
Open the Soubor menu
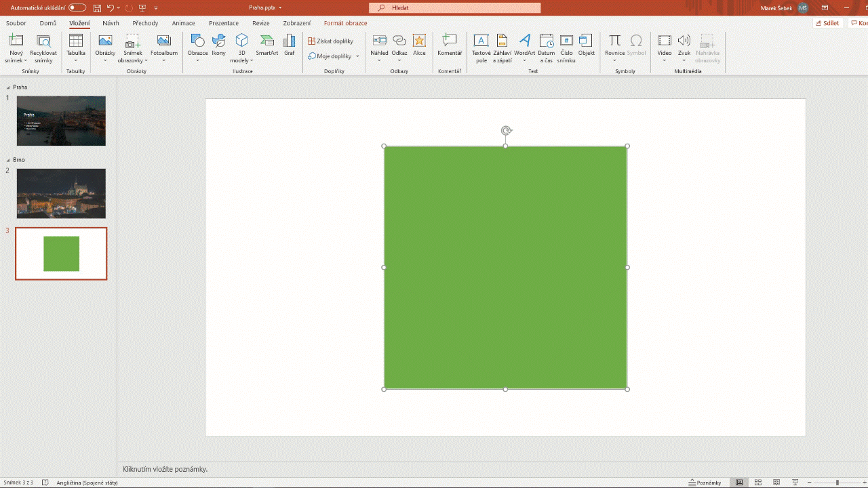(16, 22)
